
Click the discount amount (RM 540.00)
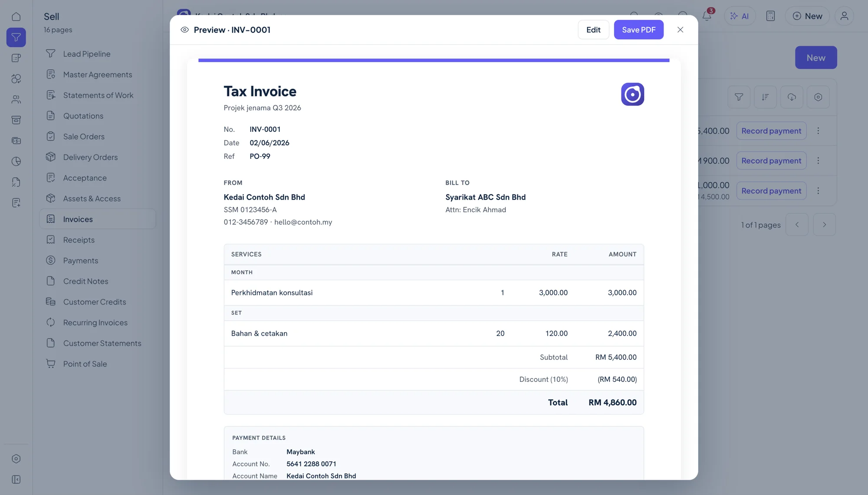pyautogui.click(x=617, y=380)
